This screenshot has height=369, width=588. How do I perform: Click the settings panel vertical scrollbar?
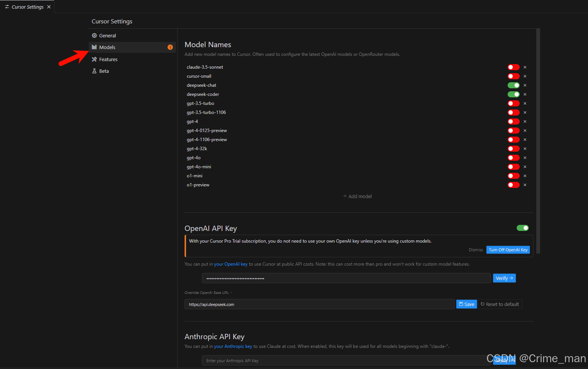click(x=538, y=141)
